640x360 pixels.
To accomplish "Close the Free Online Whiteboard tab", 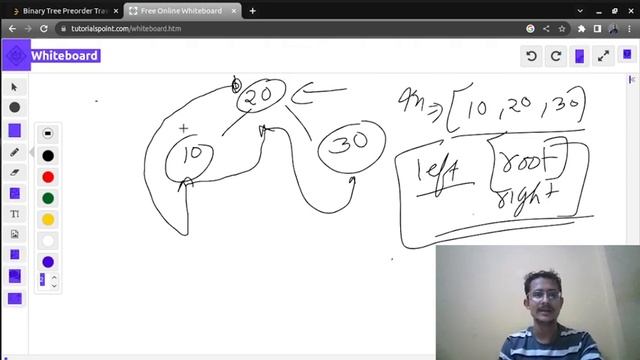I will (234, 11).
